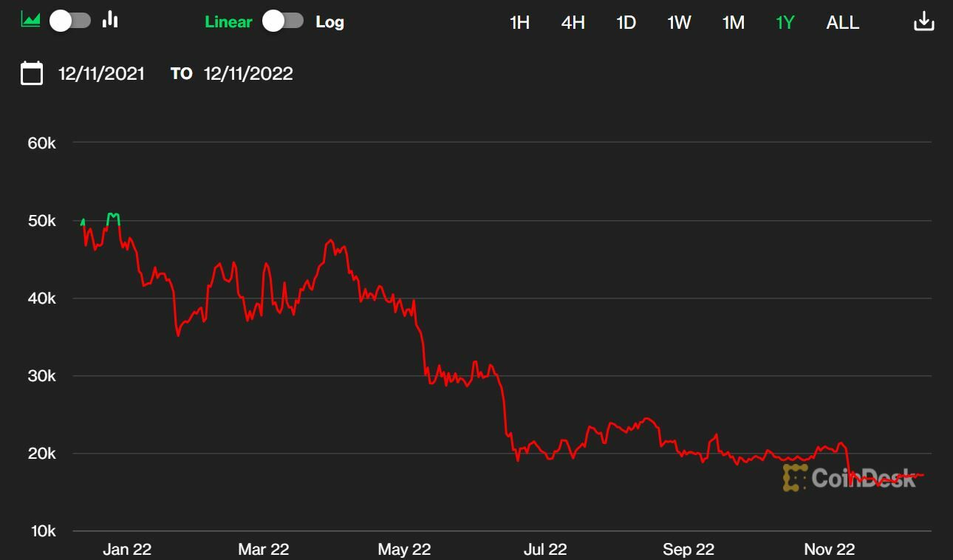Select the 1M time range

tap(733, 22)
